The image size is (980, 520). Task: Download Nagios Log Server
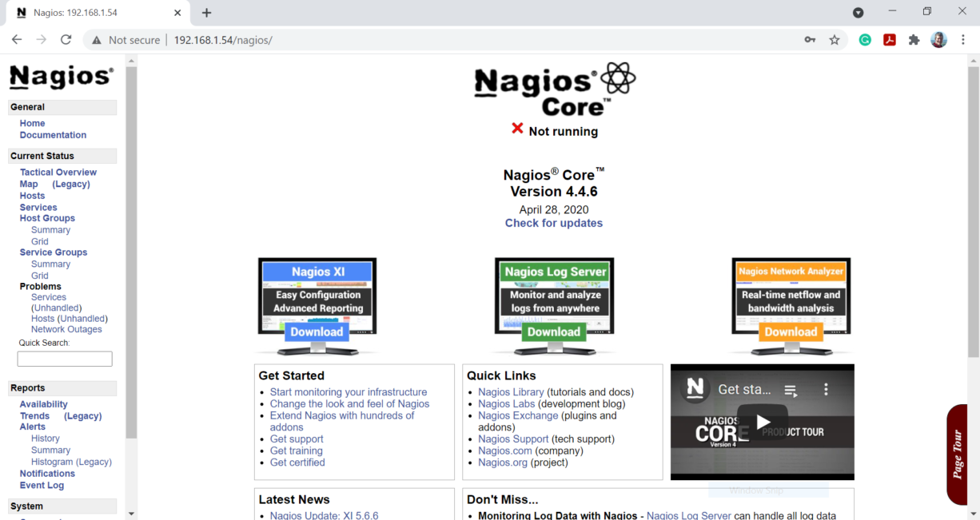tap(553, 331)
